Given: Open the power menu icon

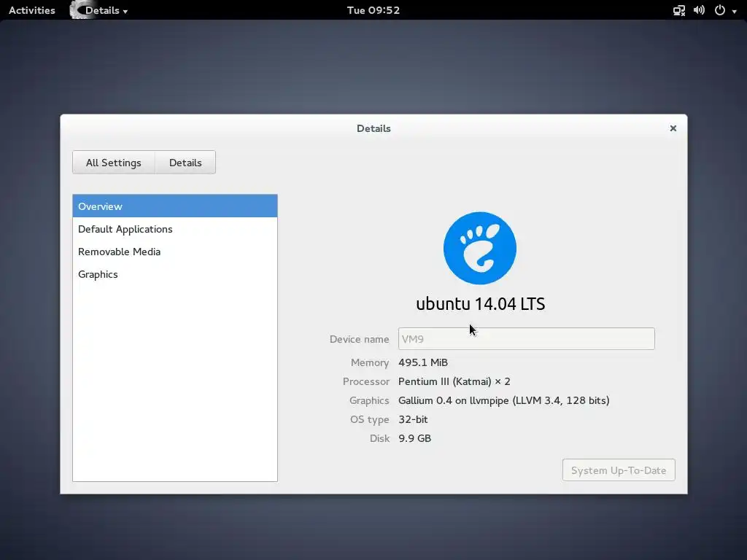Looking at the screenshot, I should [x=720, y=10].
